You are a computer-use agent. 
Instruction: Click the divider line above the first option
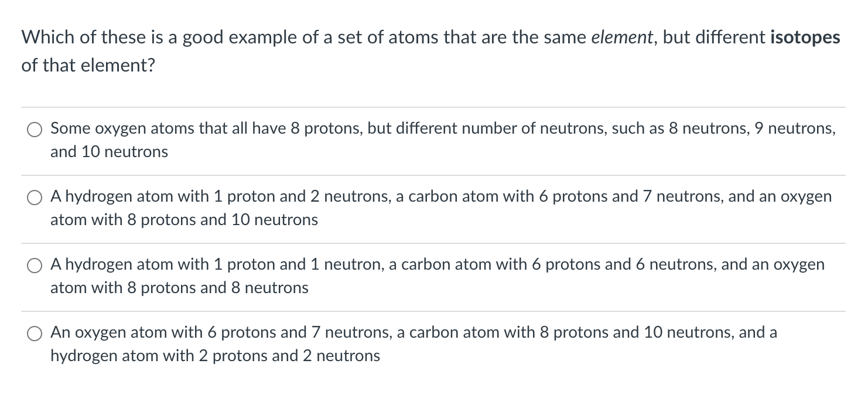(x=433, y=107)
